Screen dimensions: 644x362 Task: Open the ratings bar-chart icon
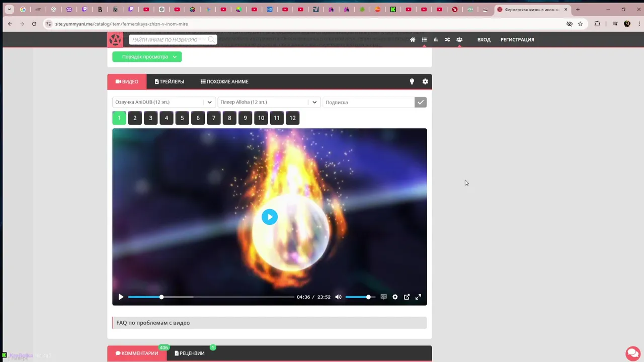pos(436,40)
